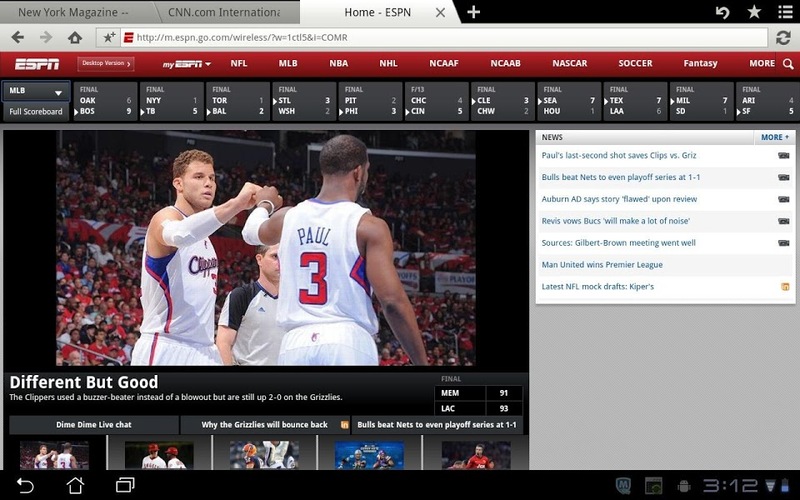Switch to the New York Magazine tab
This screenshot has width=800, height=500.
click(x=73, y=12)
